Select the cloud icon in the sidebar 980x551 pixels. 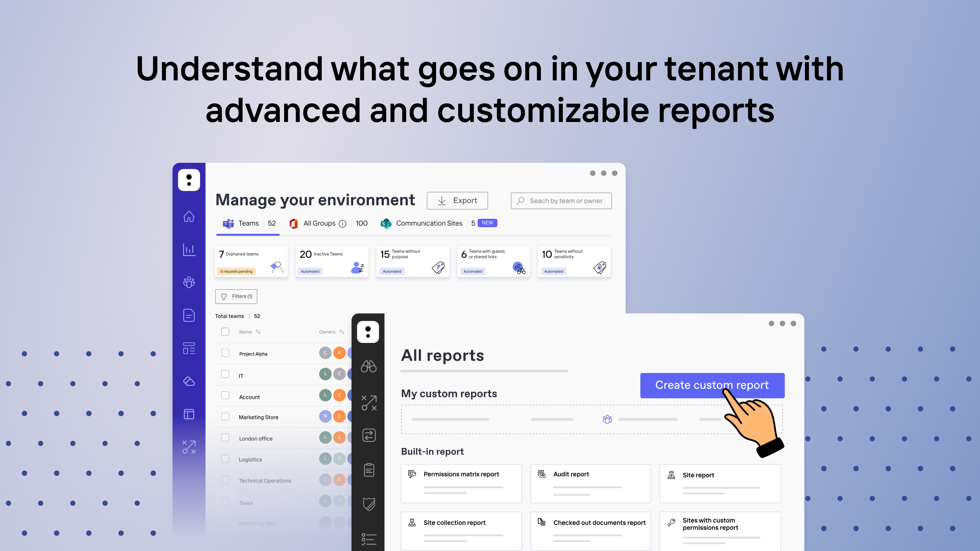[189, 381]
